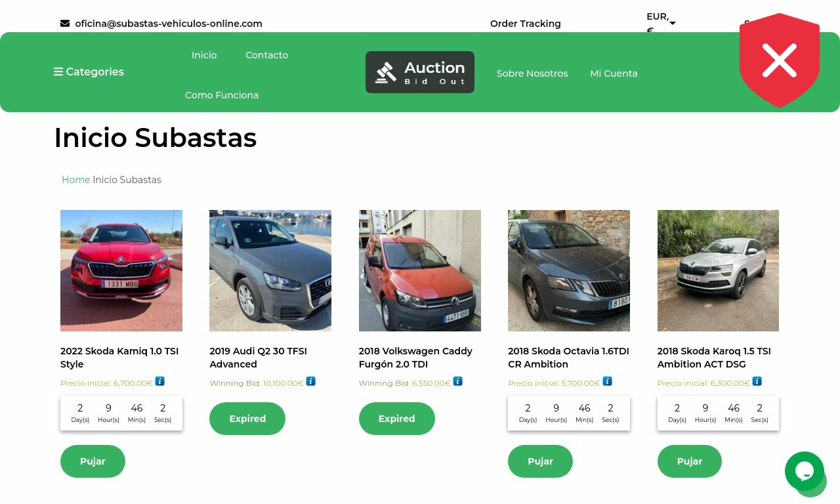This screenshot has height=504, width=840.
Task: Click the Winning Bid: 10,100.00€ text
Action: (x=257, y=383)
